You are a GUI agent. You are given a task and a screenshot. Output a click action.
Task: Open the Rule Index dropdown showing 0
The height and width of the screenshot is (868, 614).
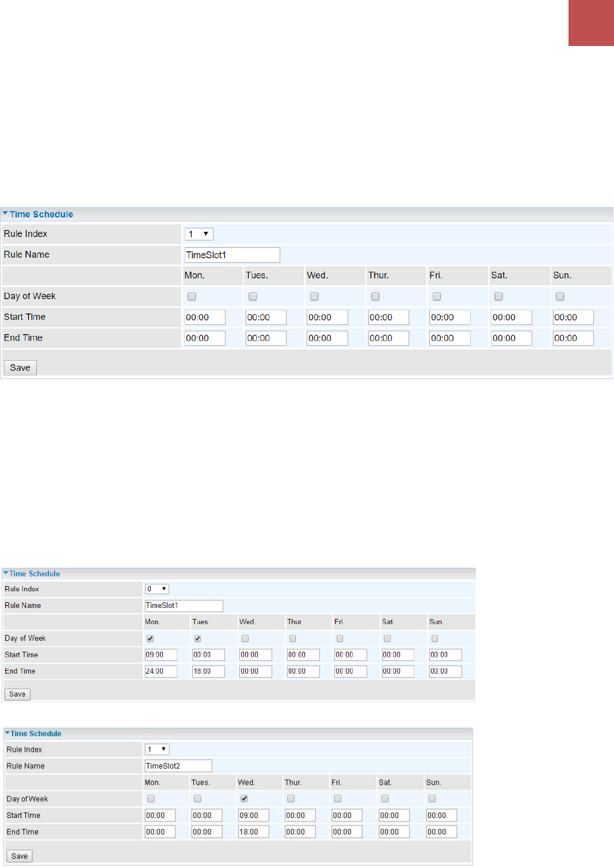157,589
